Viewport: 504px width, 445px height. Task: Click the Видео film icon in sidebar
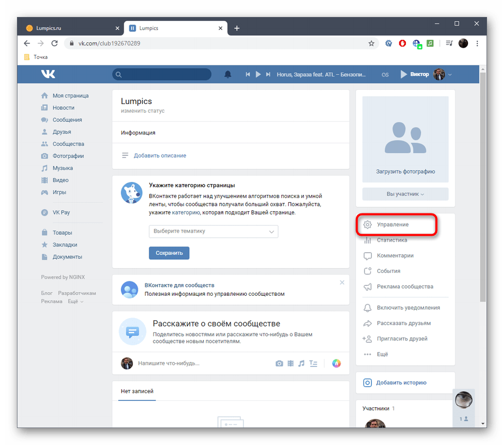45,180
